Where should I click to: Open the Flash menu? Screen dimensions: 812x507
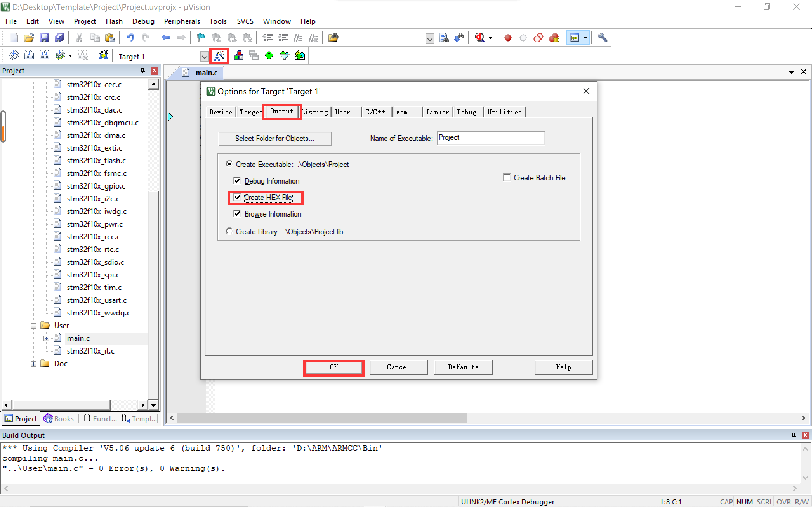click(x=114, y=21)
